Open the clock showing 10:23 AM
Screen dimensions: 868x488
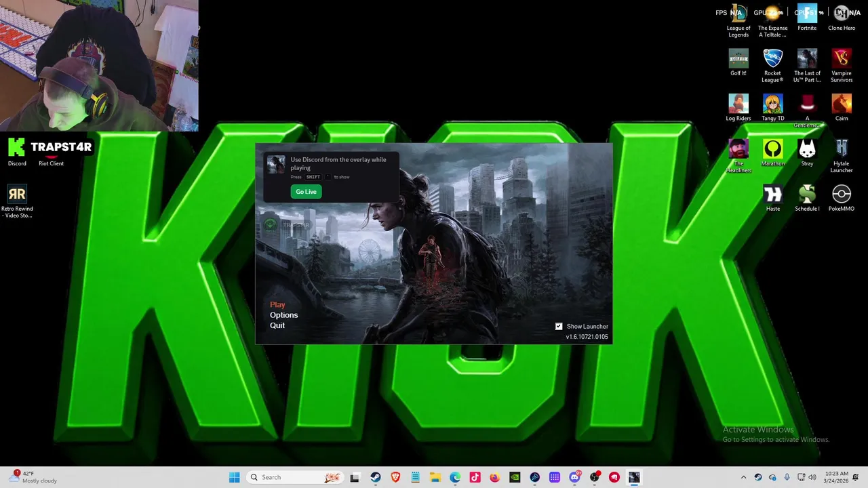tap(837, 477)
